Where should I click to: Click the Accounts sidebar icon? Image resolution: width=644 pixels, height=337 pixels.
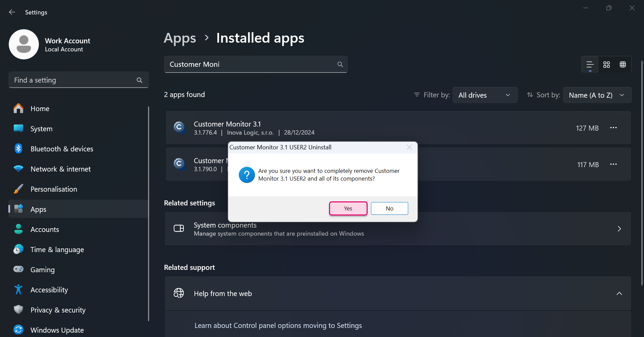pyautogui.click(x=18, y=229)
